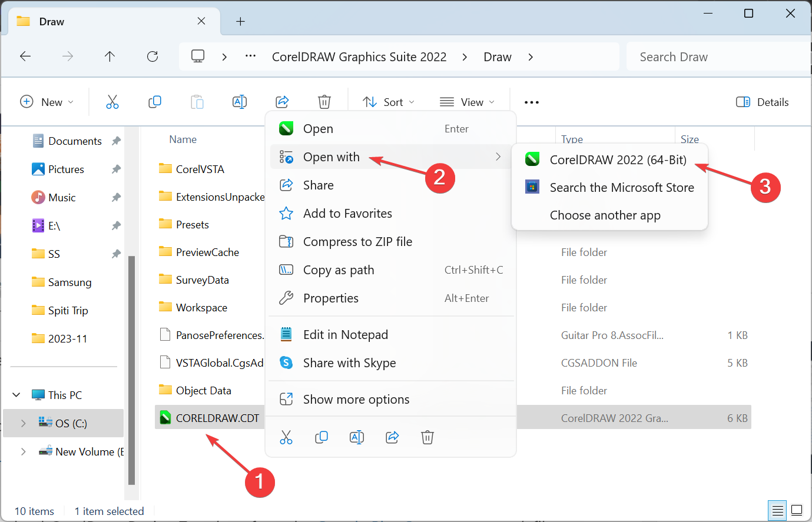Unpin Music using its pin icon

coord(116,198)
